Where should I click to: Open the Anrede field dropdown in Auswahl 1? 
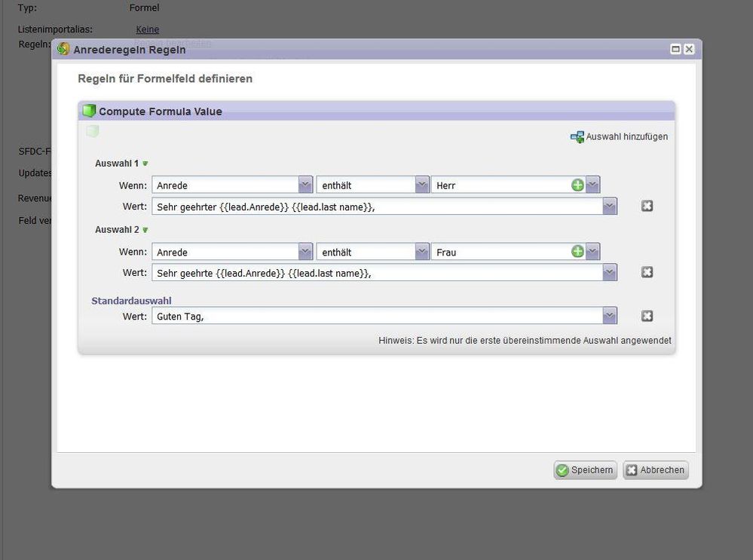[305, 185]
